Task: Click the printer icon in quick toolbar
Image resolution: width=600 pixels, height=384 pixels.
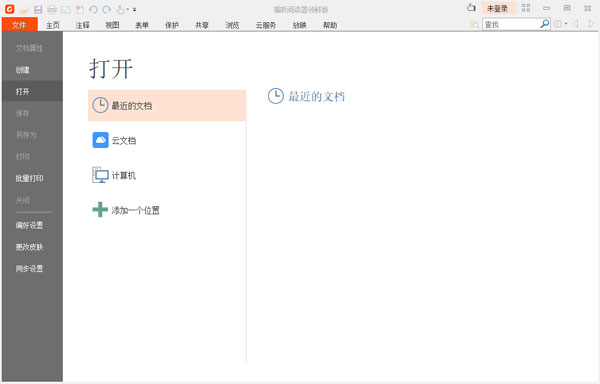Action: (x=52, y=9)
